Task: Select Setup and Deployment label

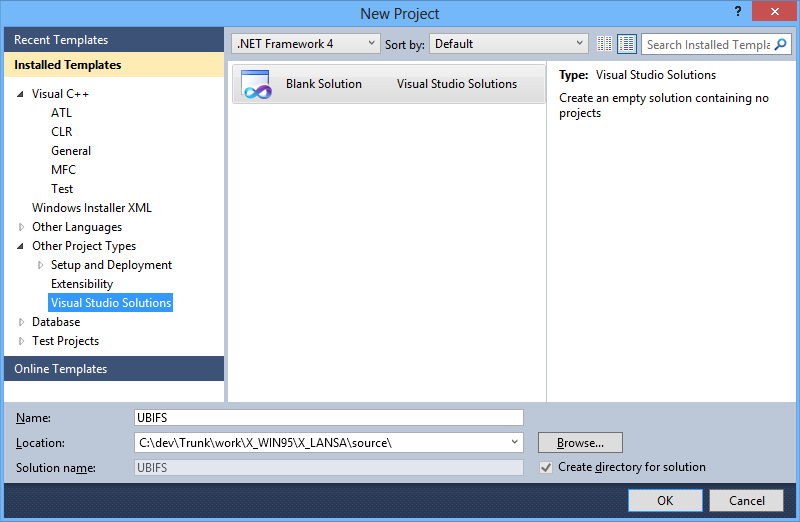Action: coord(111,265)
